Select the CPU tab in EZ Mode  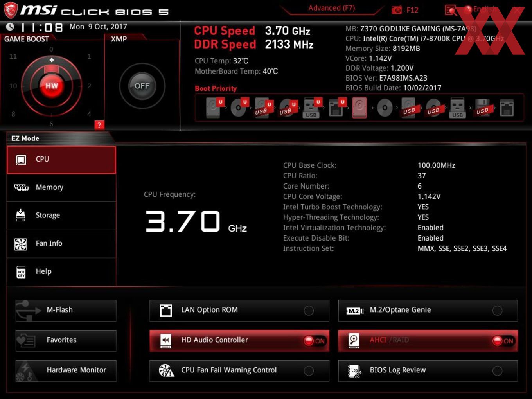click(x=61, y=160)
